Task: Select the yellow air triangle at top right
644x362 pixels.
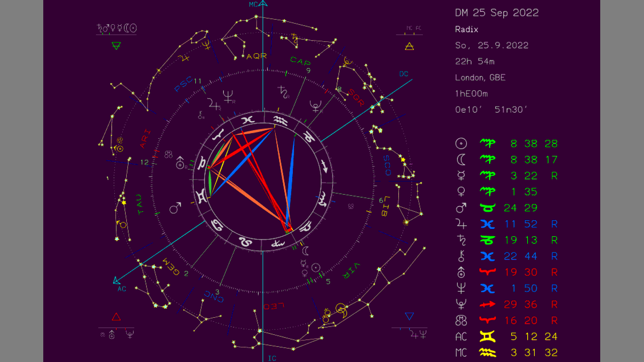Action: (x=409, y=46)
